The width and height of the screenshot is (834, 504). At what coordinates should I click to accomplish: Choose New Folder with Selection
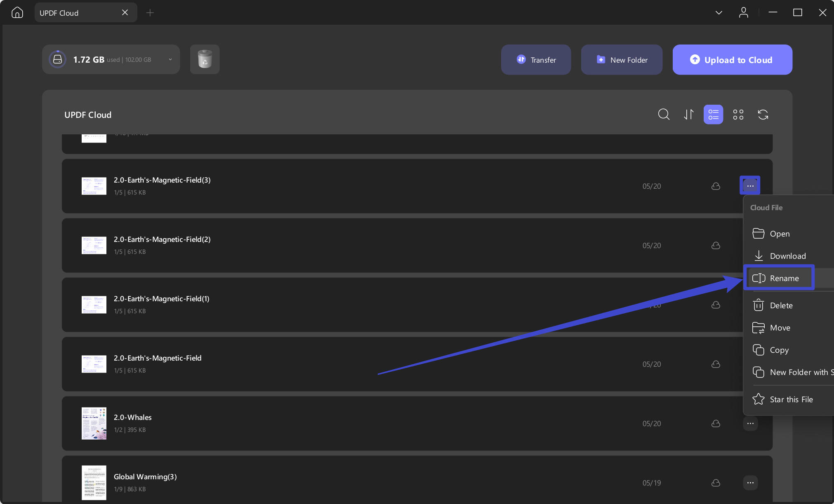(789, 372)
